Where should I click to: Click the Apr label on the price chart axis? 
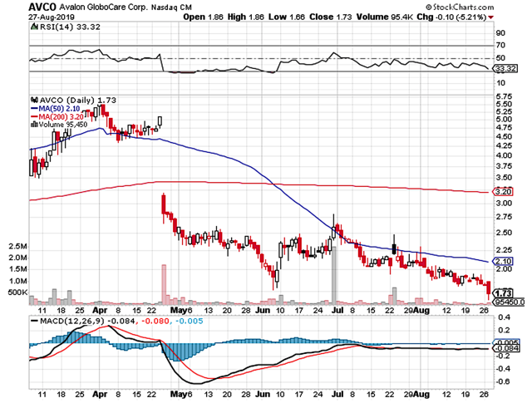tap(100, 311)
